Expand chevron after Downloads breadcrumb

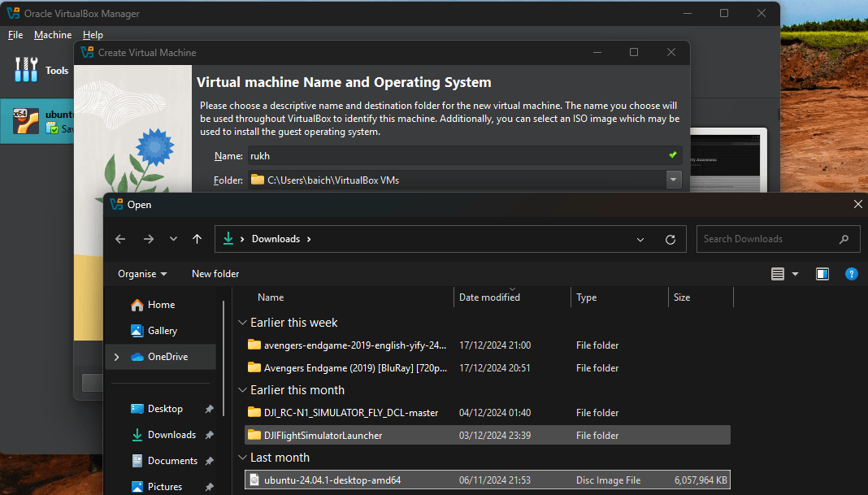[x=309, y=239]
